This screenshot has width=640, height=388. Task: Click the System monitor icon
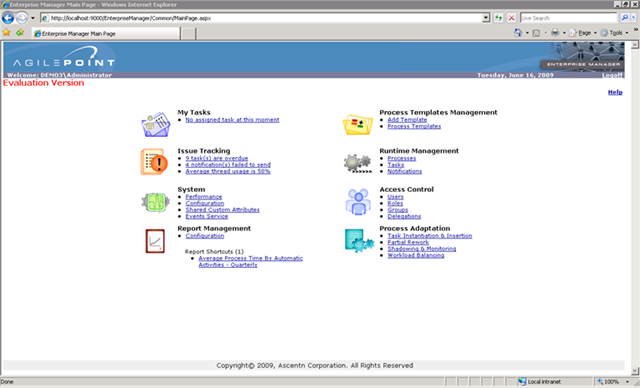click(x=156, y=202)
